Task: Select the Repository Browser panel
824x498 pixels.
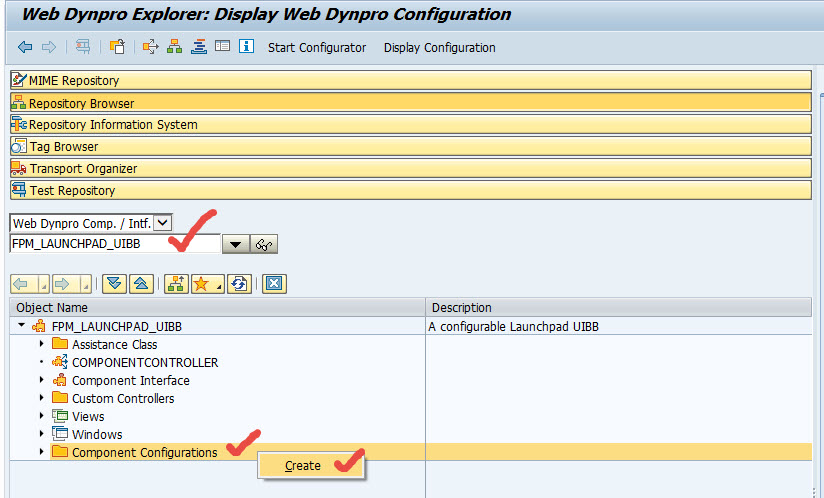Action: [411, 103]
